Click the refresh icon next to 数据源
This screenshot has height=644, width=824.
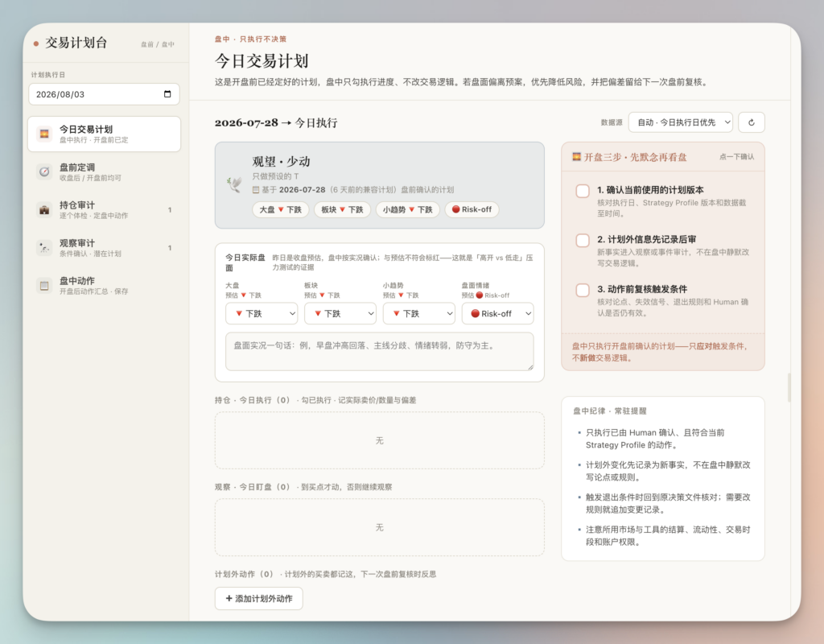tap(752, 122)
